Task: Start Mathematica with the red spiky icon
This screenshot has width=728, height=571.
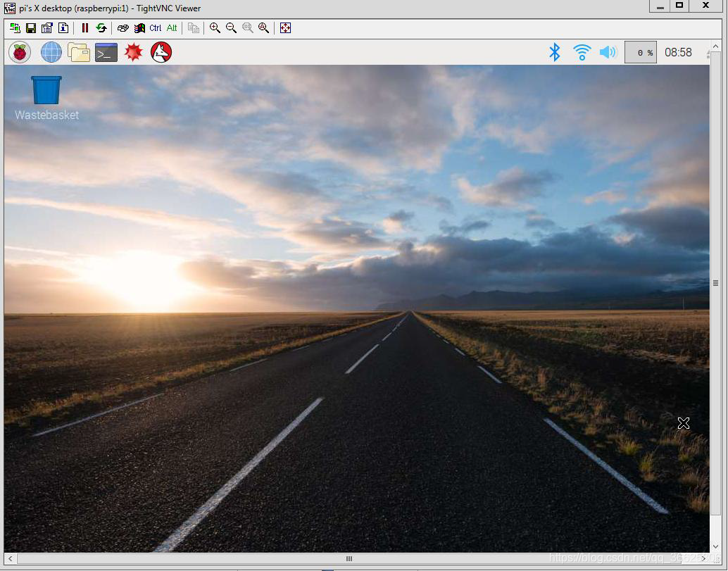Action: (133, 52)
